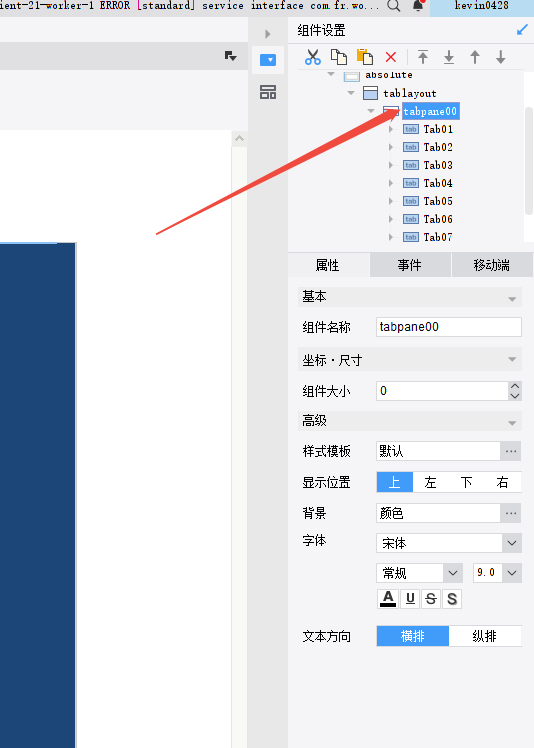Viewport: 534px width, 748px height.
Task: Select tabpane00 in component tree
Action: tap(430, 111)
